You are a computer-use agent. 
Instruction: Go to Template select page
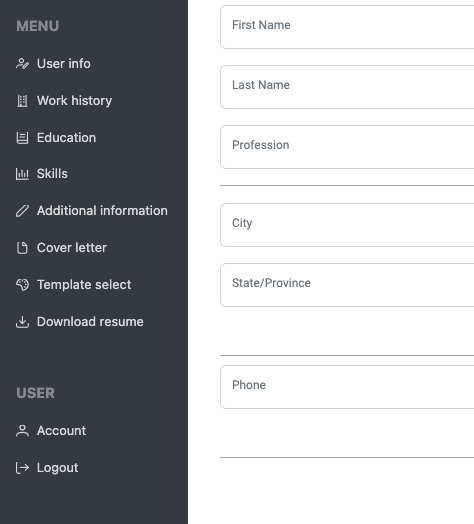(84, 285)
